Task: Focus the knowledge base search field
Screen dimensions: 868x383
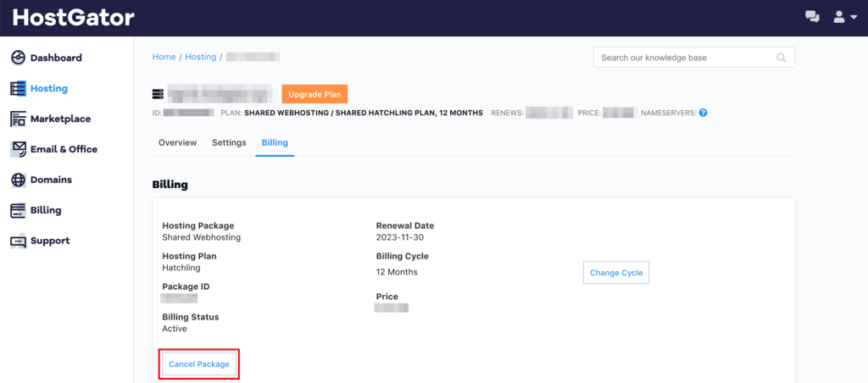Action: tap(685, 58)
